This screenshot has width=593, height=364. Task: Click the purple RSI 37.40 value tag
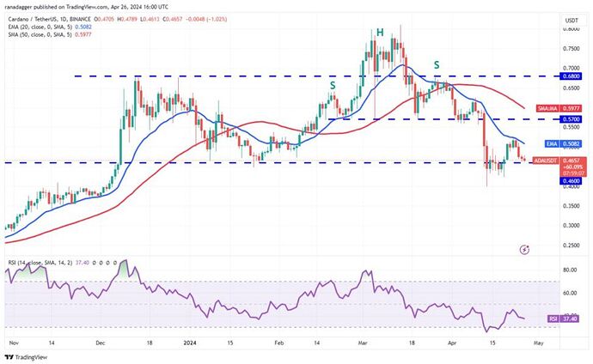tap(564, 319)
